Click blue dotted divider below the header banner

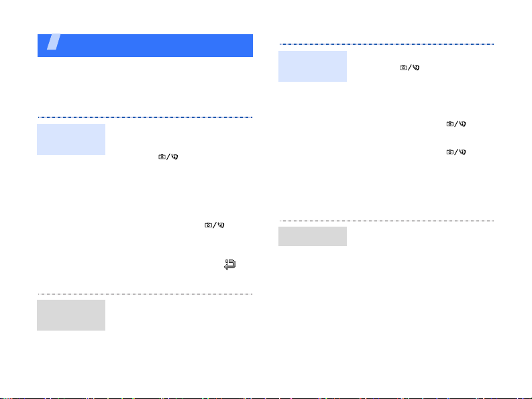(x=145, y=117)
